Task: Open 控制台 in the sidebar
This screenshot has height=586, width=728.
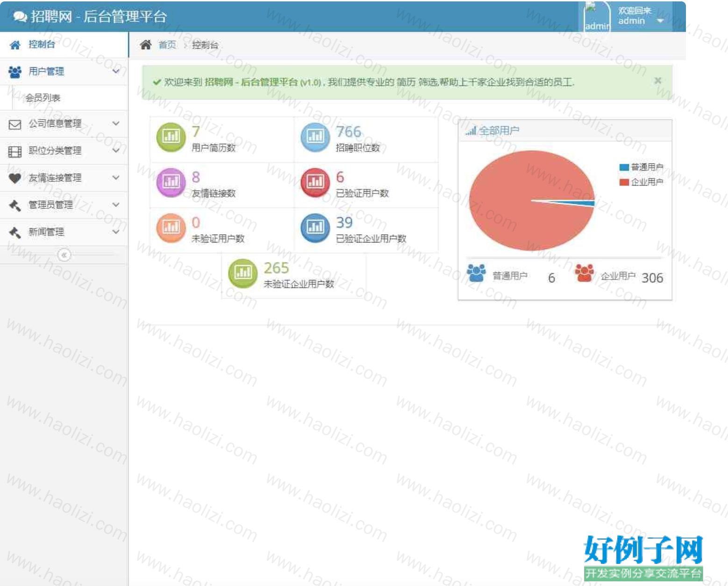Action: (x=64, y=45)
